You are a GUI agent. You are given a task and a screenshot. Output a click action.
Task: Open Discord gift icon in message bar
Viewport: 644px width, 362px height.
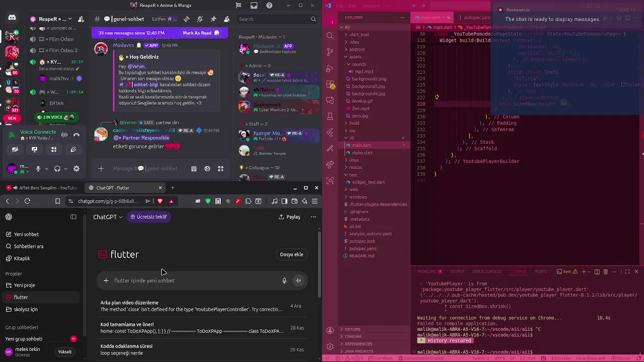click(194, 169)
